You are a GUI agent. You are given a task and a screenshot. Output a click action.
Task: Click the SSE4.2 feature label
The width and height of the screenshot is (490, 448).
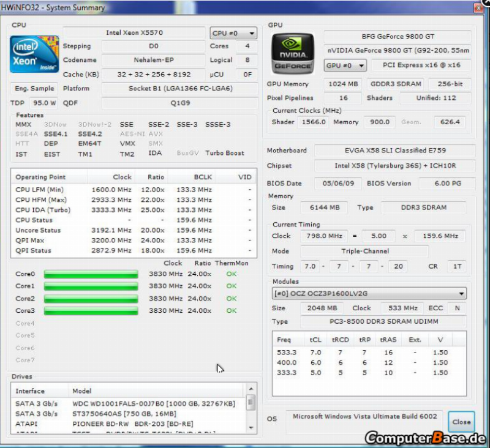[x=90, y=134]
